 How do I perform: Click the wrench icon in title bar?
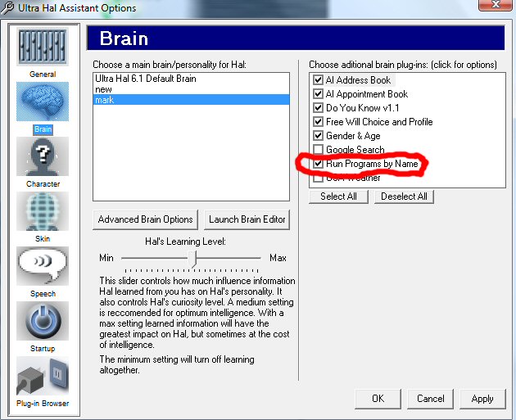click(x=7, y=7)
